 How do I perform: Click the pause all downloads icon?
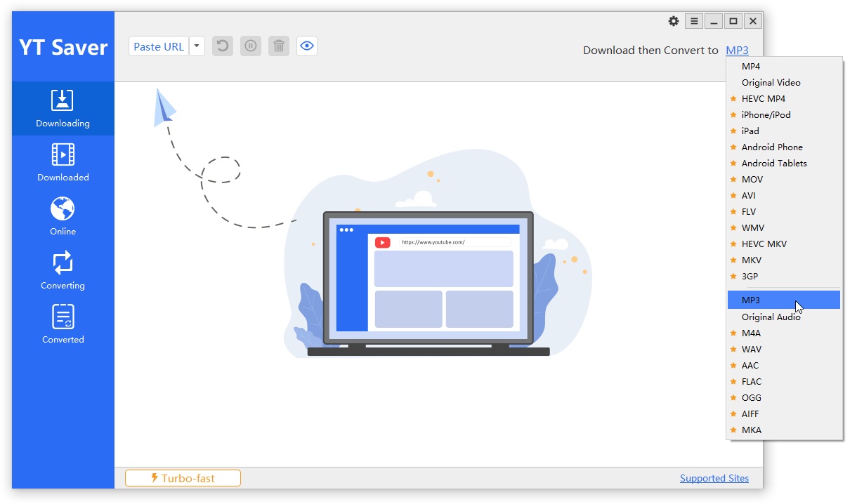click(x=251, y=46)
